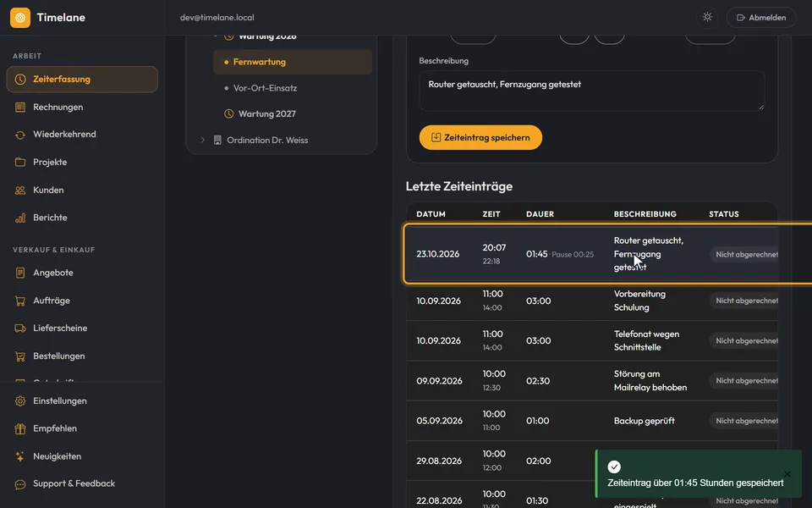The image size is (812, 508).
Task: Click the Support & Feedback chat icon
Action: (20, 484)
